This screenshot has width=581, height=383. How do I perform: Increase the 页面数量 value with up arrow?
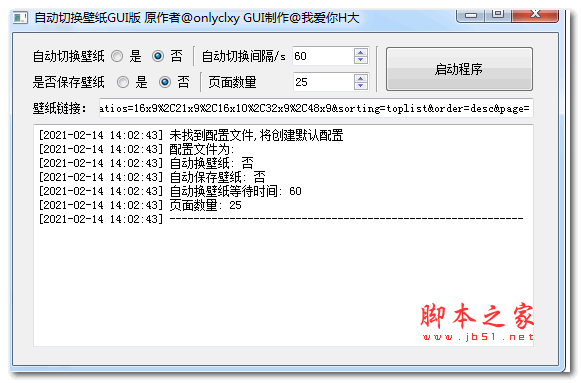click(x=361, y=78)
